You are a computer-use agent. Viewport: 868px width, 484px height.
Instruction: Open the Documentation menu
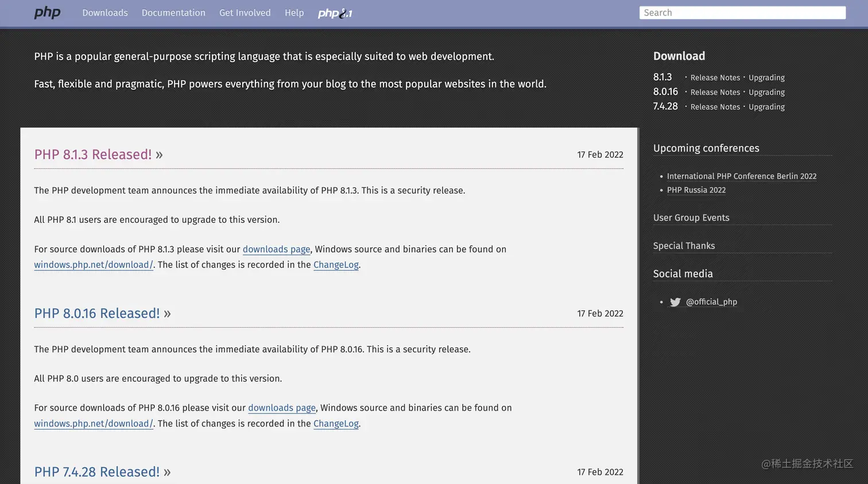click(x=173, y=13)
